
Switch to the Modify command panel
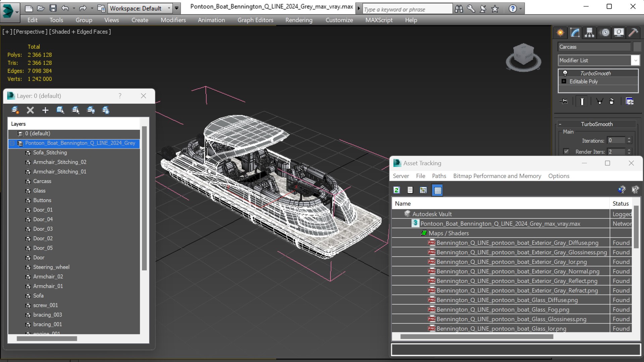pos(575,33)
